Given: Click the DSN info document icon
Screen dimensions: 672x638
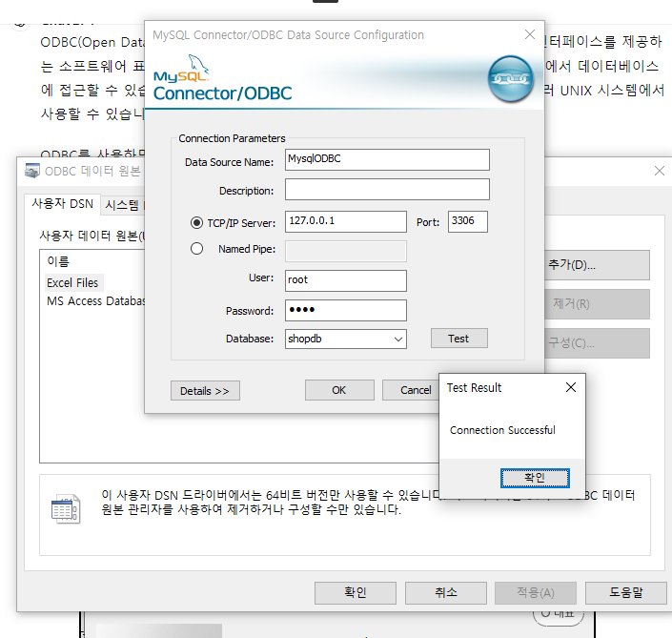Looking at the screenshot, I should click(66, 508).
